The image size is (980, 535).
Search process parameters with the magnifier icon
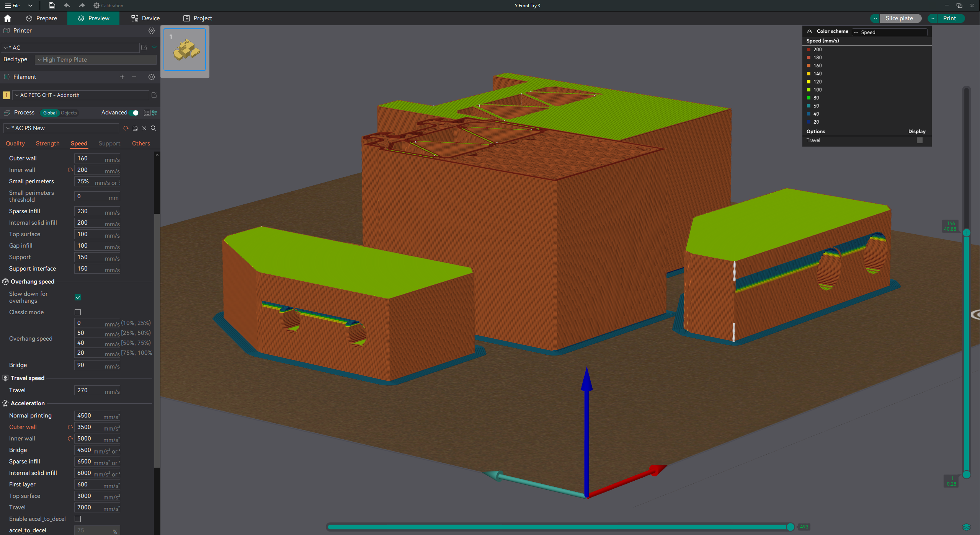pos(154,128)
